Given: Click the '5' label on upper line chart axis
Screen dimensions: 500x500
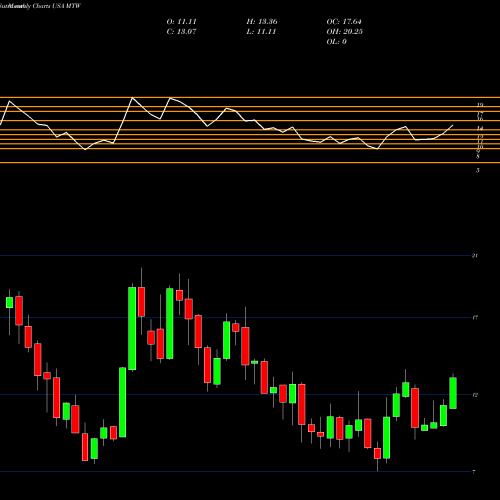Looking at the screenshot, I should point(478,170).
